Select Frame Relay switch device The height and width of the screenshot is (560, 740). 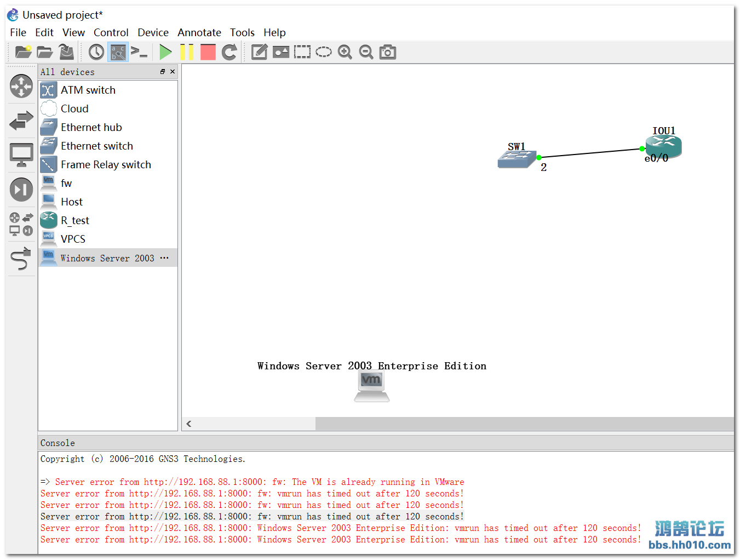(108, 164)
